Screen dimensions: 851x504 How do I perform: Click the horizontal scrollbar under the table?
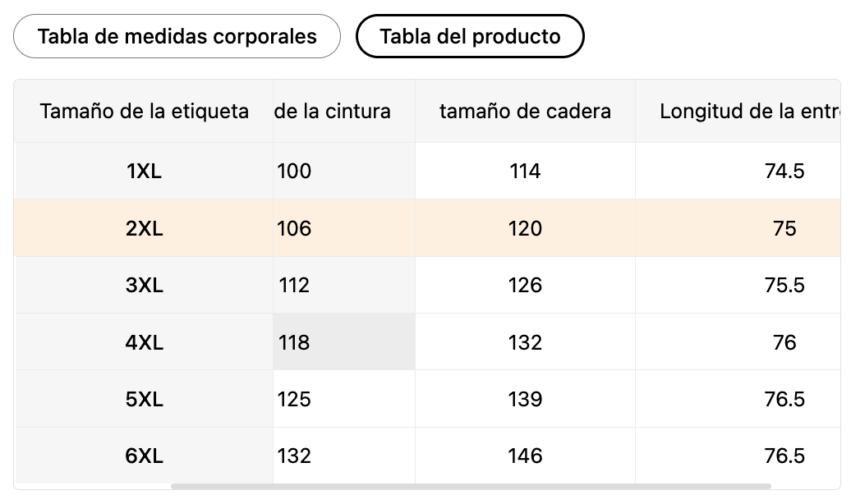(x=470, y=486)
